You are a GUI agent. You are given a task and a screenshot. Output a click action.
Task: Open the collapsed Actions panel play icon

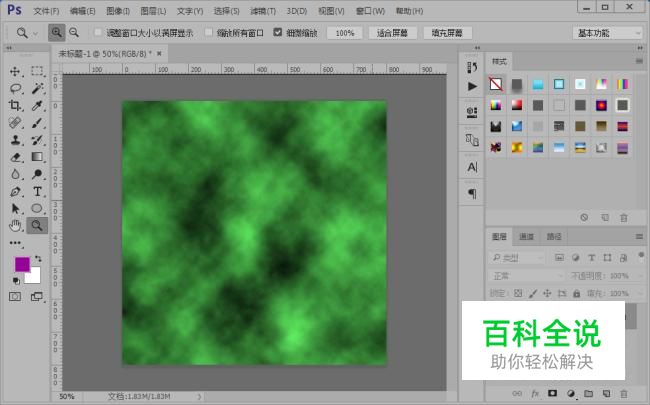(472, 86)
